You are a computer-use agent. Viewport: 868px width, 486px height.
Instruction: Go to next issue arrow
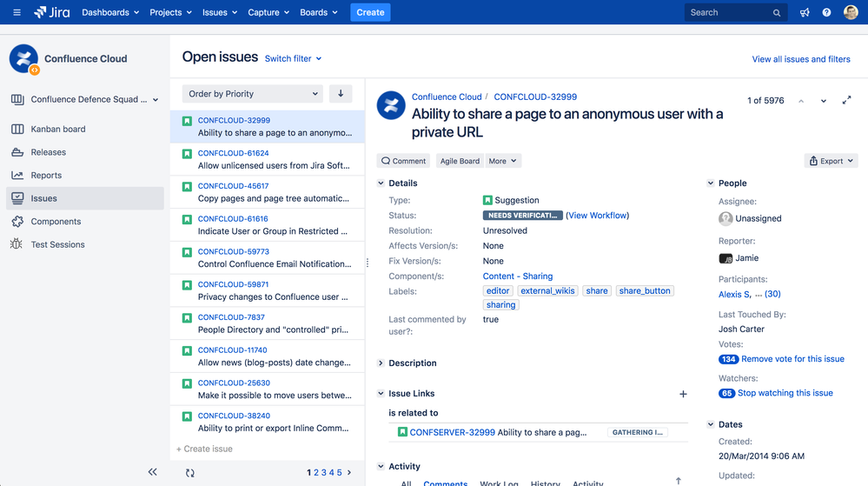(x=823, y=101)
